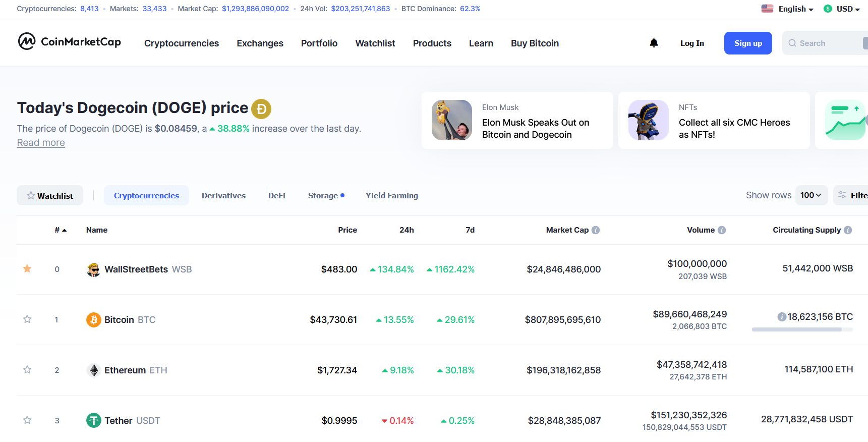Image resolution: width=868 pixels, height=442 pixels.
Task: Open the Filters button
Action: pyautogui.click(x=851, y=195)
